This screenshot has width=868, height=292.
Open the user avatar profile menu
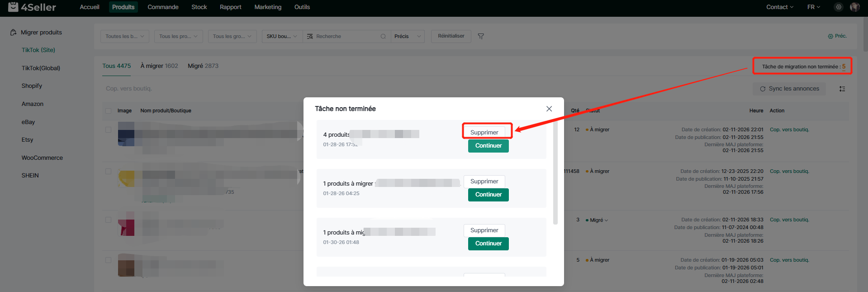tap(854, 7)
